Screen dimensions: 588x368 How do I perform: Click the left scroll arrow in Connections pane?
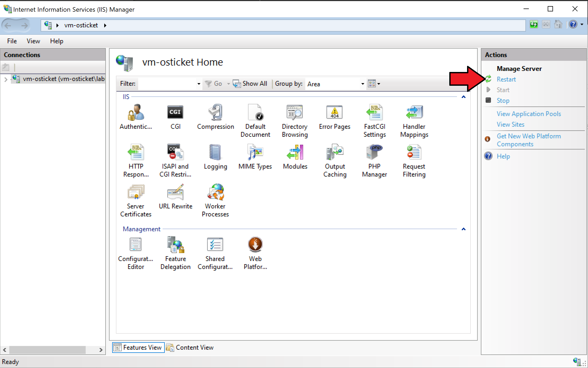[x=5, y=350]
